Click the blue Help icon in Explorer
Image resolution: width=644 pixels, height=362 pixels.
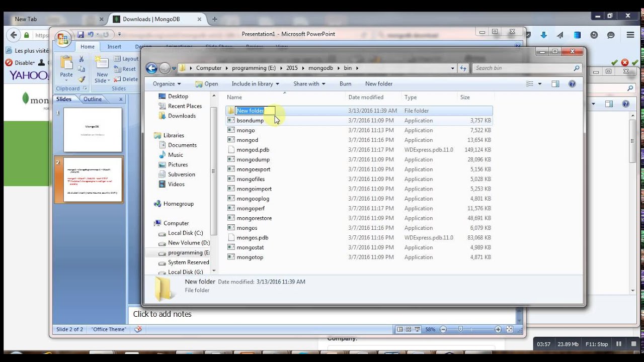pyautogui.click(x=572, y=84)
